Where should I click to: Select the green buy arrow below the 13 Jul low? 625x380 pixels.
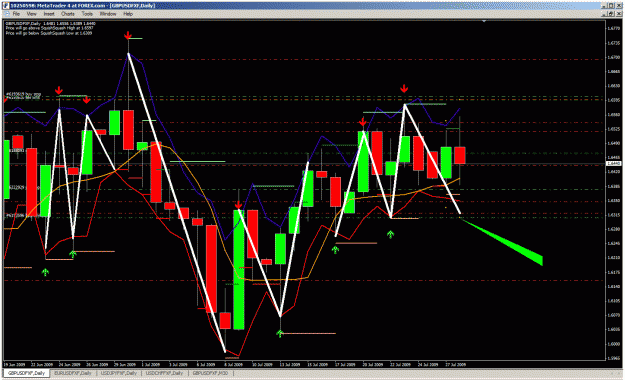tap(280, 333)
